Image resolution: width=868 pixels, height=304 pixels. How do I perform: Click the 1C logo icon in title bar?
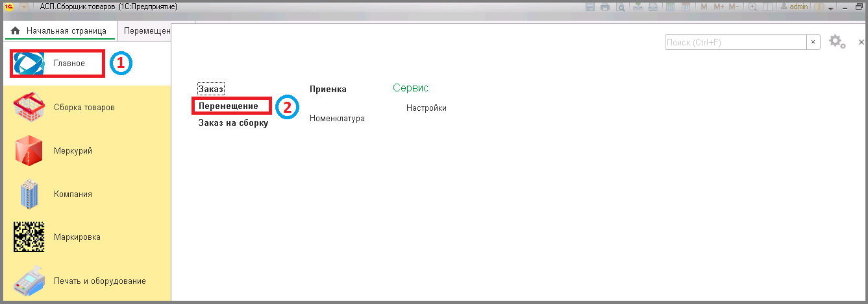coord(10,6)
